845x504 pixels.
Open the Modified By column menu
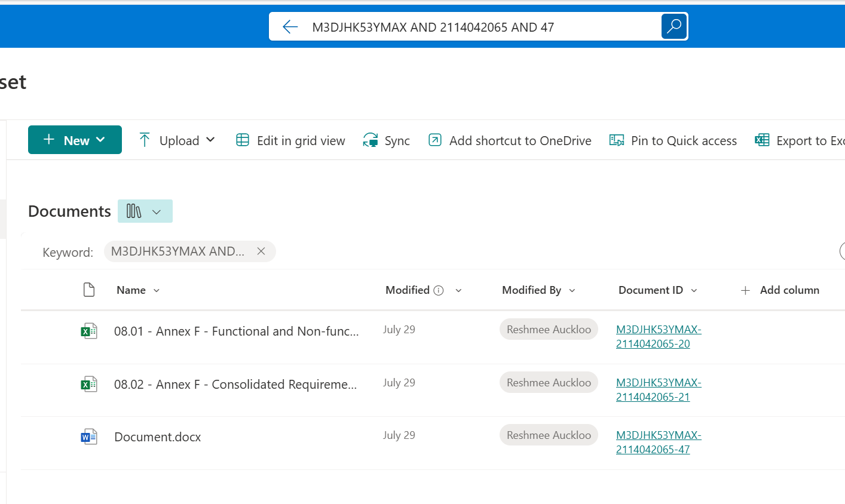click(x=572, y=291)
